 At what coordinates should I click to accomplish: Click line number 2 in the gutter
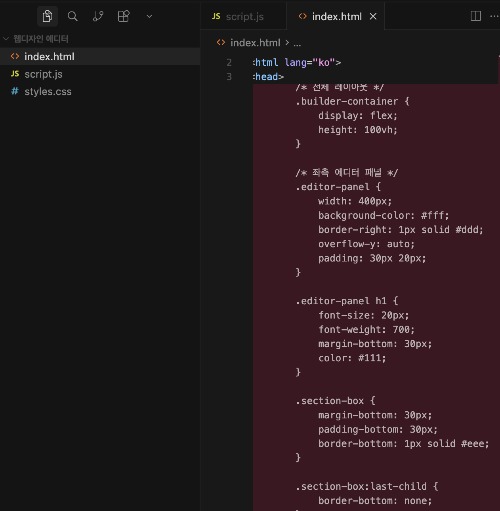point(229,62)
